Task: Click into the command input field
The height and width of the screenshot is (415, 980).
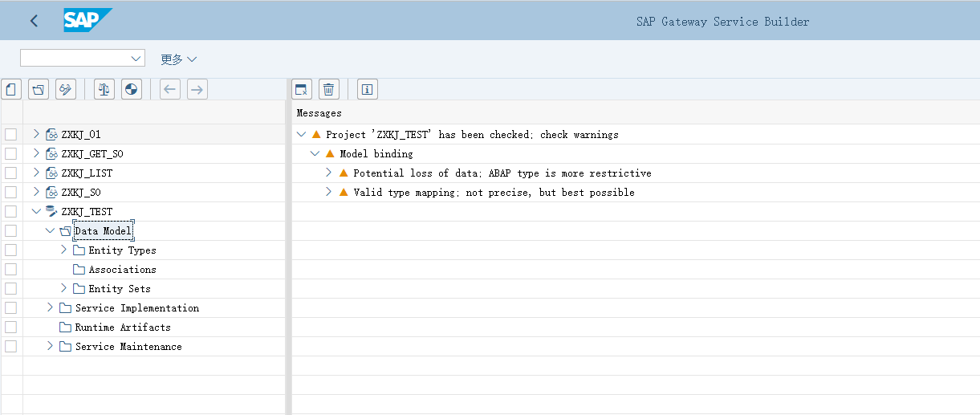Action: tap(75, 59)
